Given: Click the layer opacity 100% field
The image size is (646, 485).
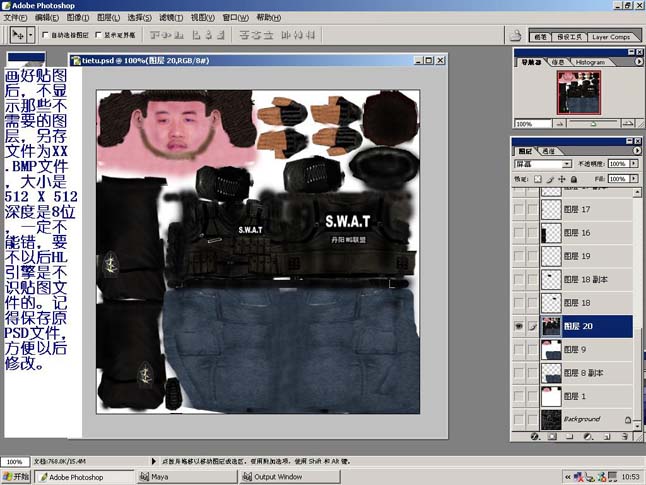Looking at the screenshot, I should click(619, 164).
